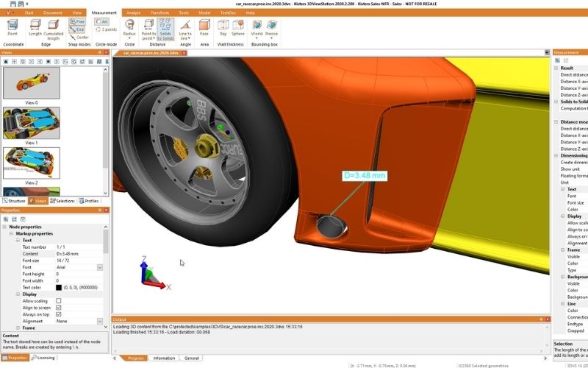The height and width of the screenshot is (368, 588).
Task: Uncheck the Always on top checkbox
Action: tap(59, 314)
